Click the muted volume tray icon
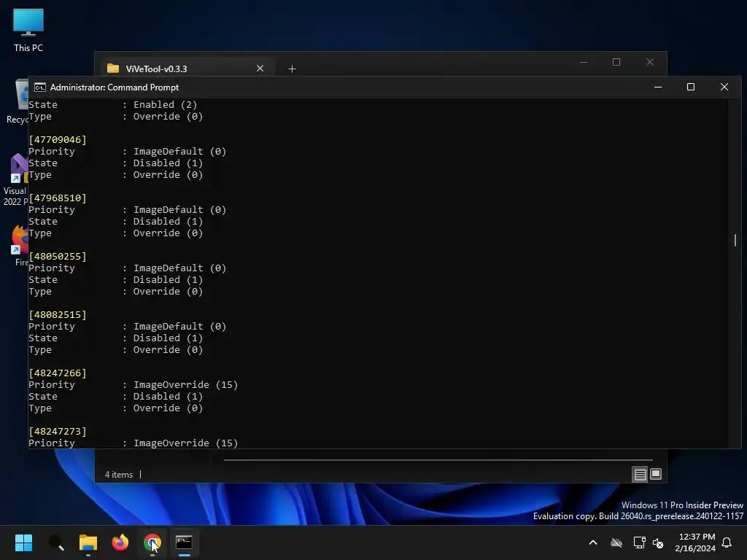The width and height of the screenshot is (747, 560). pos(658,542)
